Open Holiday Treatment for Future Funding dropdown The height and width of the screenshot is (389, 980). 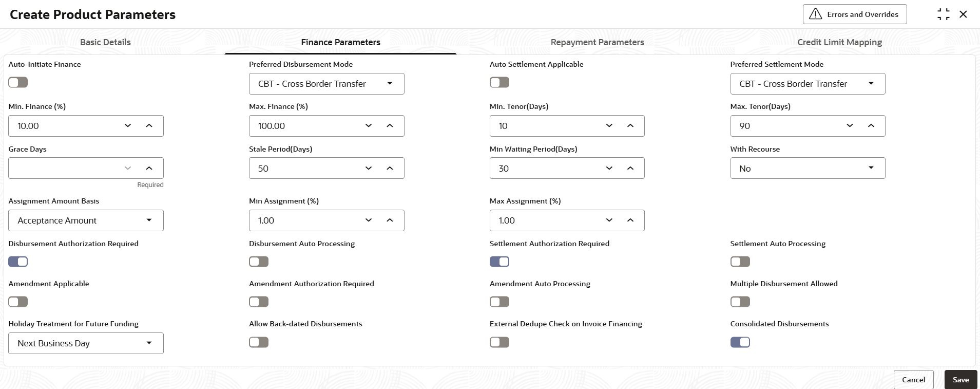point(86,343)
